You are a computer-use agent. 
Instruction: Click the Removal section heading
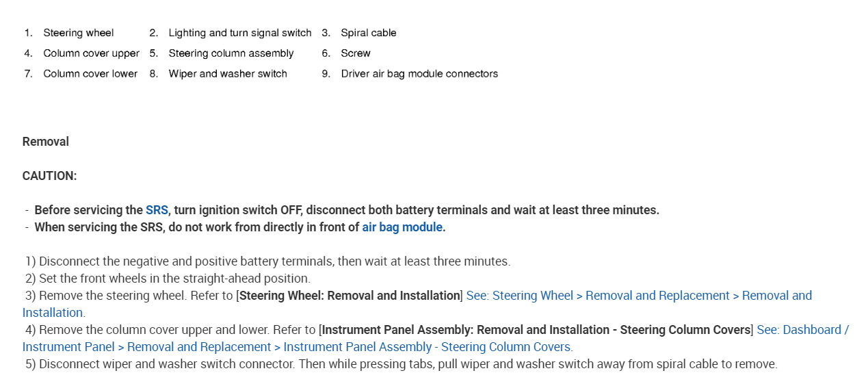pyautogui.click(x=46, y=142)
